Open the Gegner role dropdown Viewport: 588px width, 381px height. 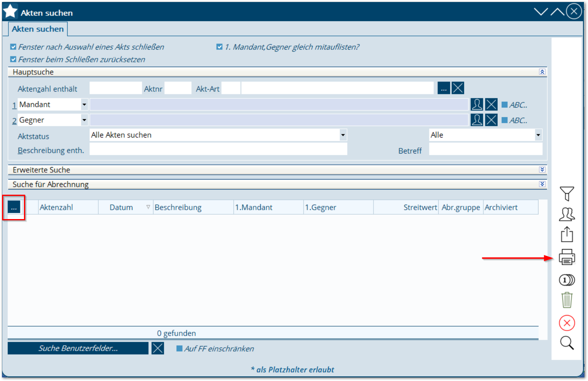[84, 120]
